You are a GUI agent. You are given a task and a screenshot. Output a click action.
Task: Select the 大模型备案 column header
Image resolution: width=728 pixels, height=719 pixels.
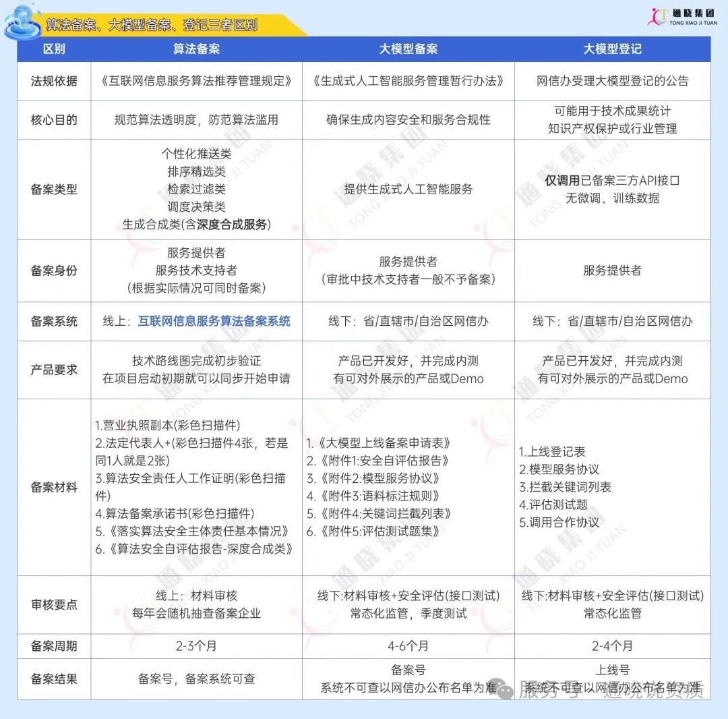pyautogui.click(x=408, y=49)
